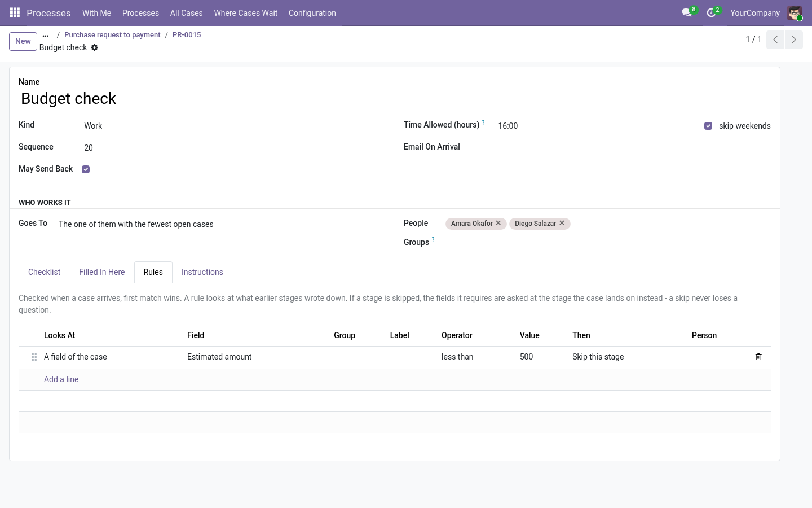
Task: Show Groups help tooltip icon
Action: 433,239
